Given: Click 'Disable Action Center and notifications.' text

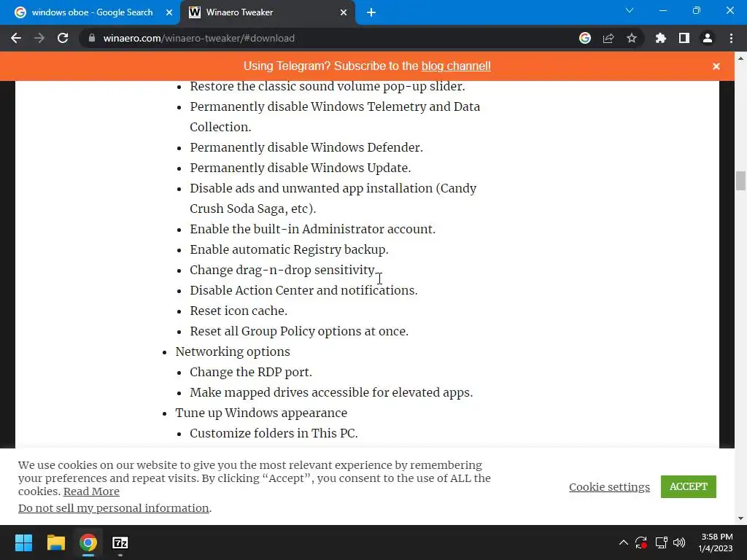Looking at the screenshot, I should click(x=303, y=290).
